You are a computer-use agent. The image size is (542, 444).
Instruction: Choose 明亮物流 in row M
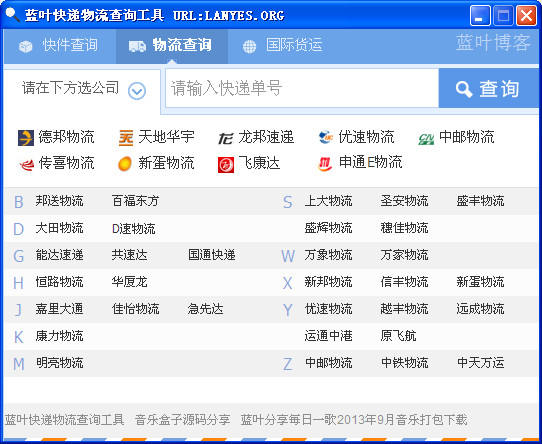point(59,363)
